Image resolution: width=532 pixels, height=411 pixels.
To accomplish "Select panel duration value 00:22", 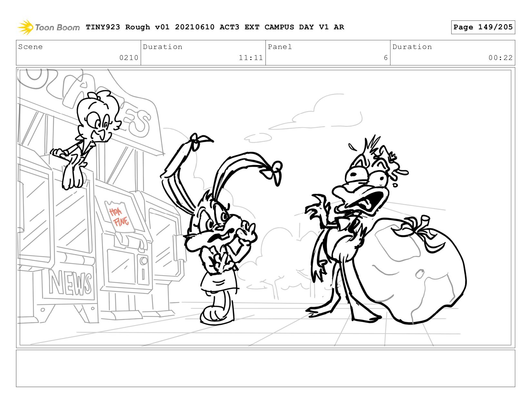I will pos(500,58).
